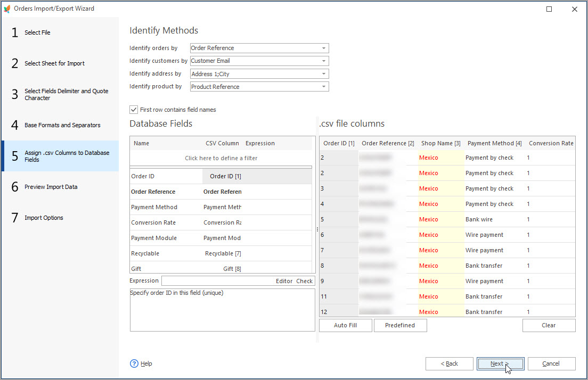Close the Orders Import/Export Wizard
588x380 pixels.
575,9
